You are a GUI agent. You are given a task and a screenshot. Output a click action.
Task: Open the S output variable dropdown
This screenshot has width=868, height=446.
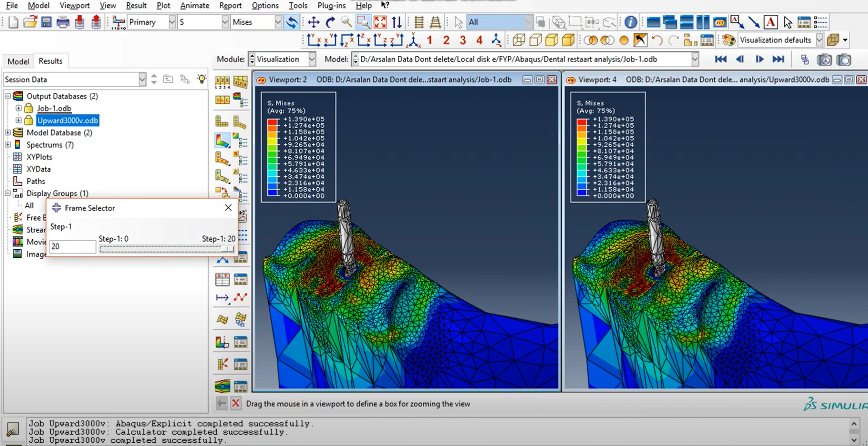point(204,22)
